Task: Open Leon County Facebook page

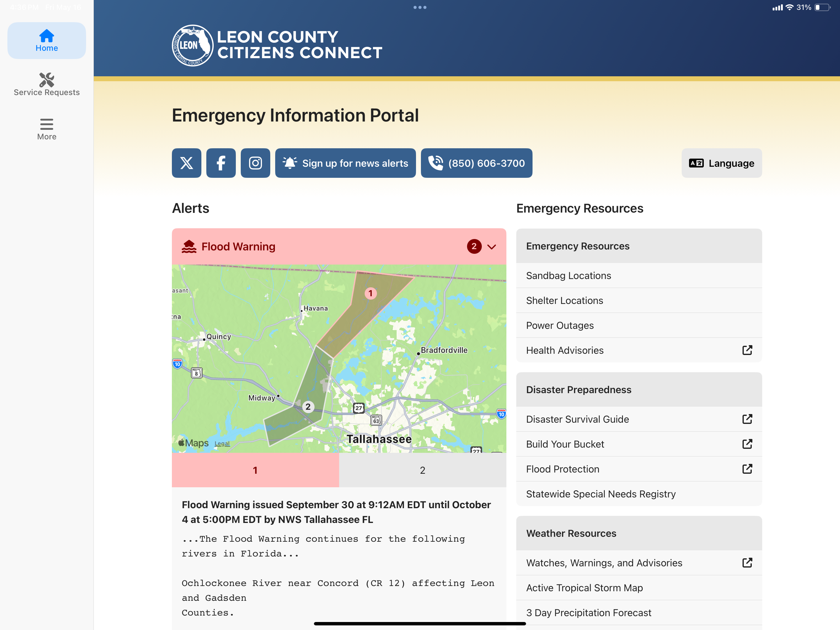Action: pos(221,163)
